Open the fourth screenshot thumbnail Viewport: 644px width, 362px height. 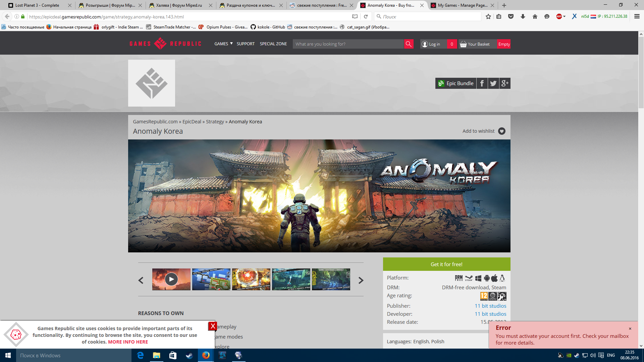pos(291,279)
